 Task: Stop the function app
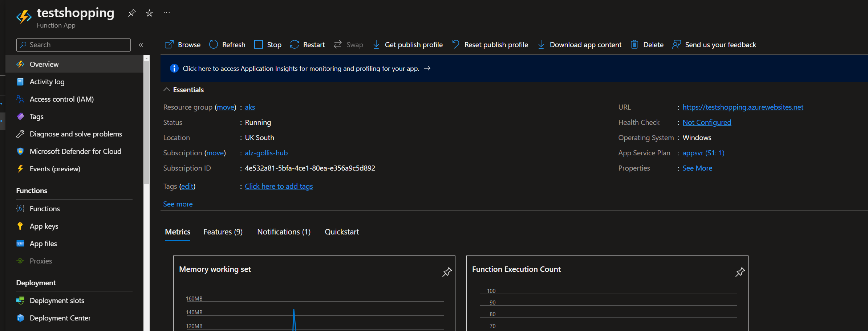[x=268, y=45]
